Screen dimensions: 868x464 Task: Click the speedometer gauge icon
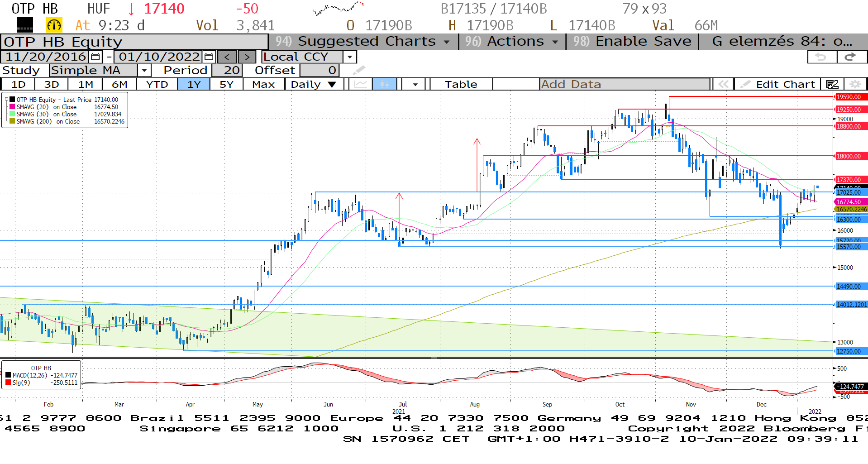click(54, 25)
